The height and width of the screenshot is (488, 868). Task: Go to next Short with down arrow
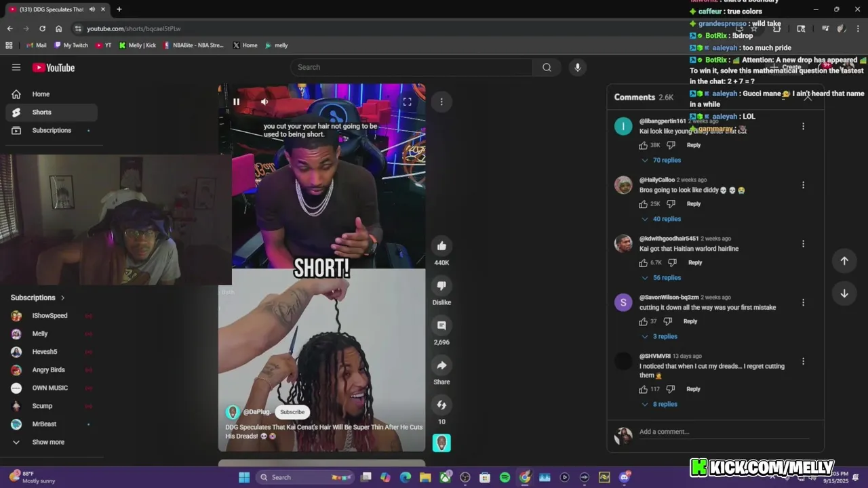844,293
